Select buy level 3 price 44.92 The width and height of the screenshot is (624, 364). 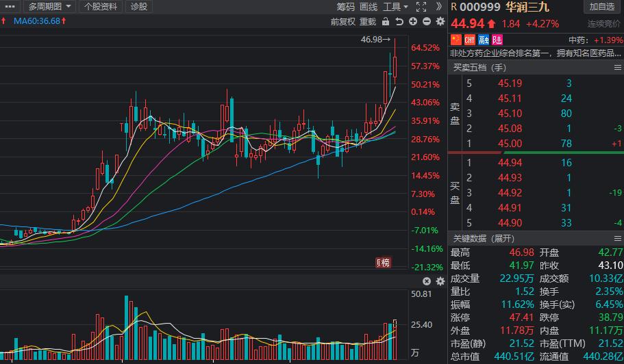[x=510, y=193]
